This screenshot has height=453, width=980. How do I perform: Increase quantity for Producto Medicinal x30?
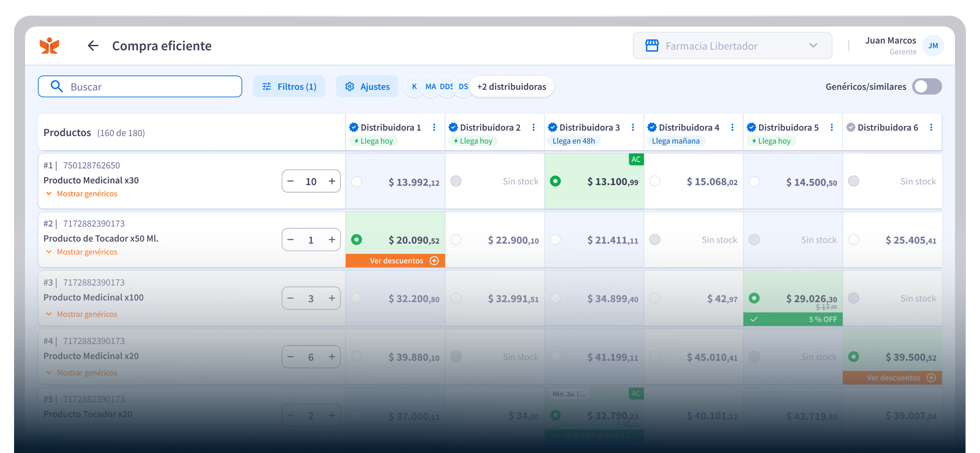click(x=332, y=181)
